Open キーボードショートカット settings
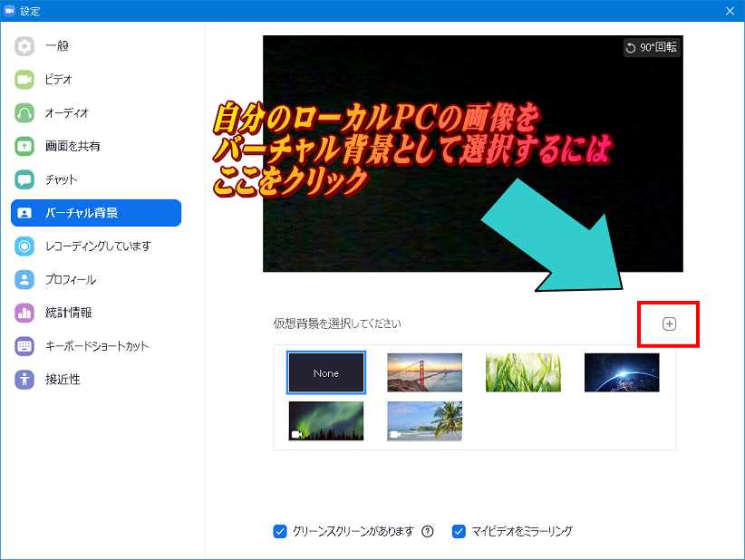Screen dimensions: 745x560 96,346
